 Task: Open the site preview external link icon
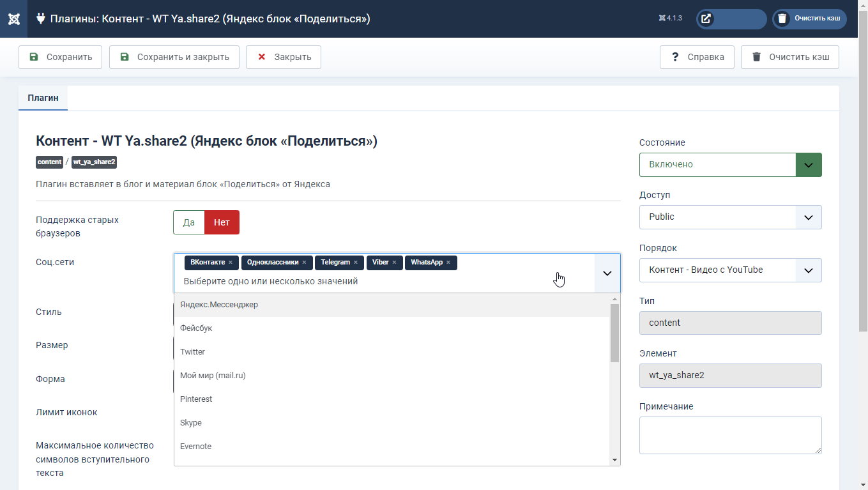(706, 19)
